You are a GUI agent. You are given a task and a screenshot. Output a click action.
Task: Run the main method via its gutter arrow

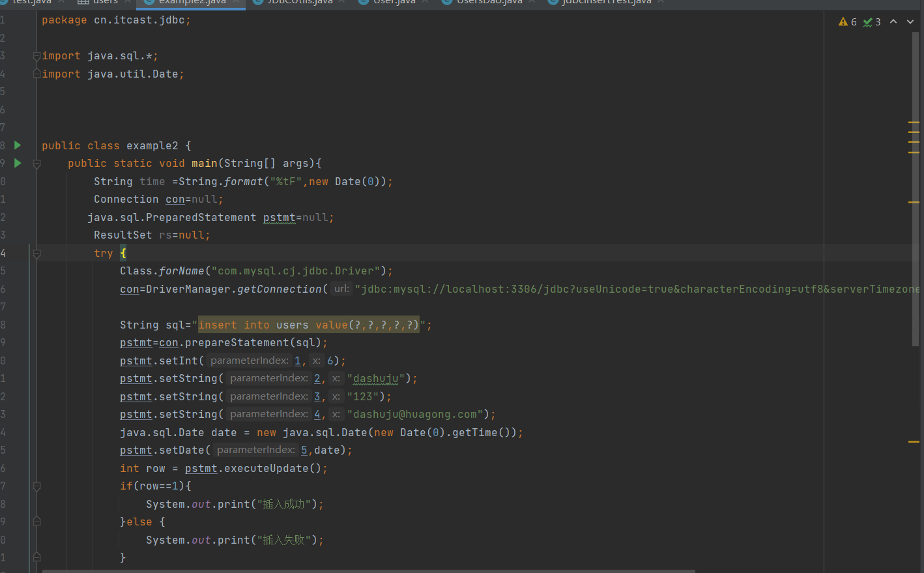[x=18, y=163]
